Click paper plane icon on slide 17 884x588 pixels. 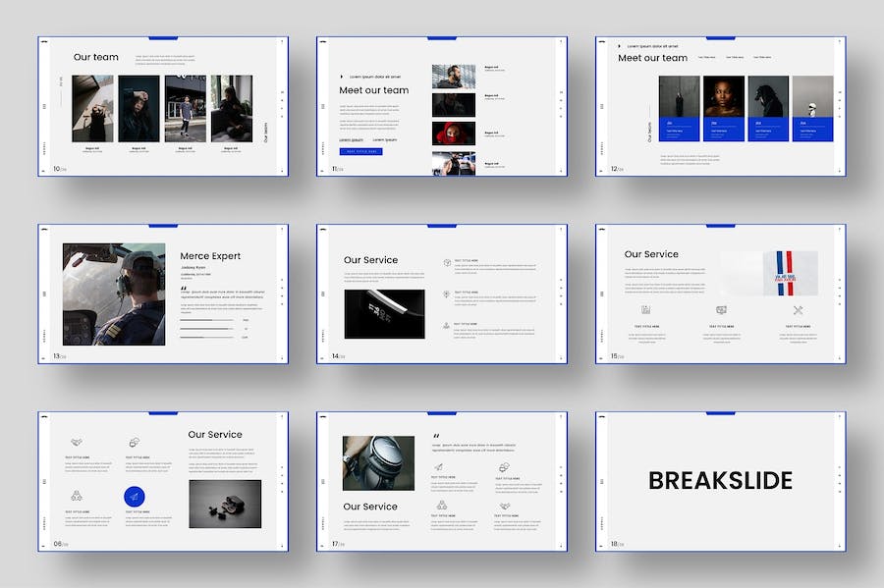[x=437, y=467]
